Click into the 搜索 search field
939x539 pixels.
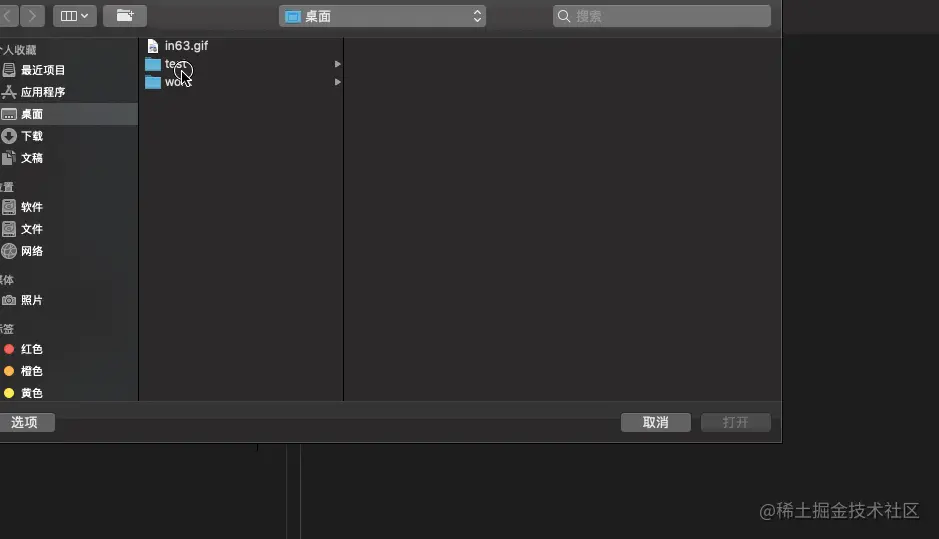(662, 16)
